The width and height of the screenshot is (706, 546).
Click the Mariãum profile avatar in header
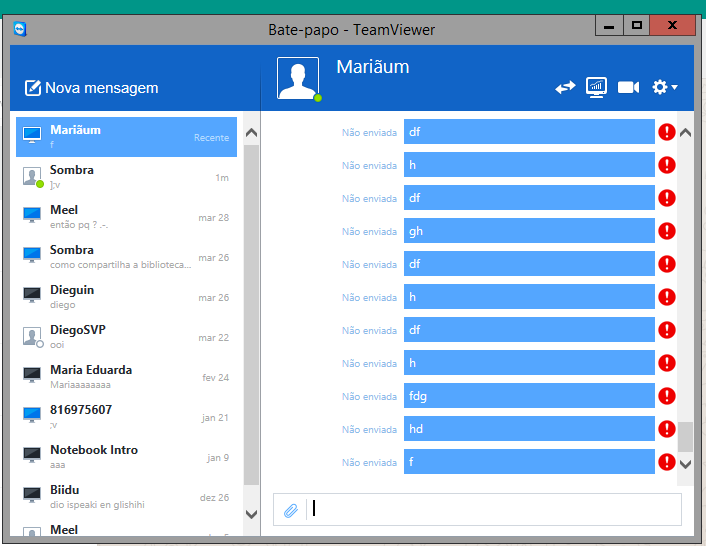(x=298, y=78)
